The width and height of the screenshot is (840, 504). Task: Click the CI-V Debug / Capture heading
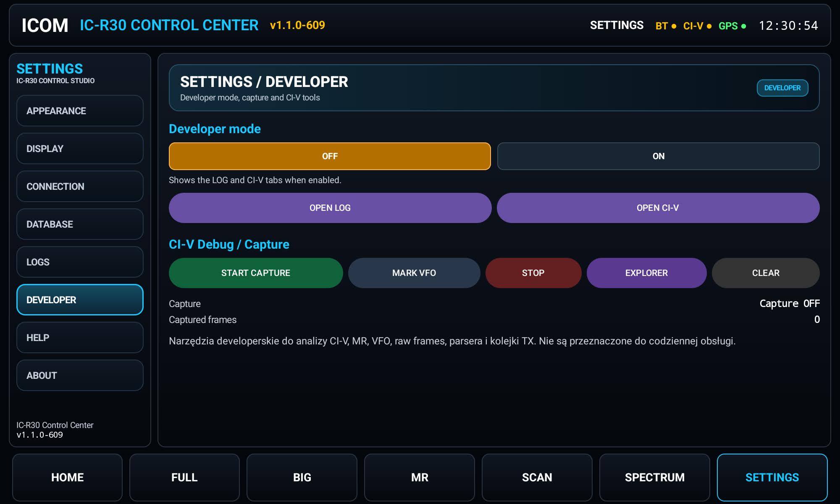pyautogui.click(x=229, y=244)
